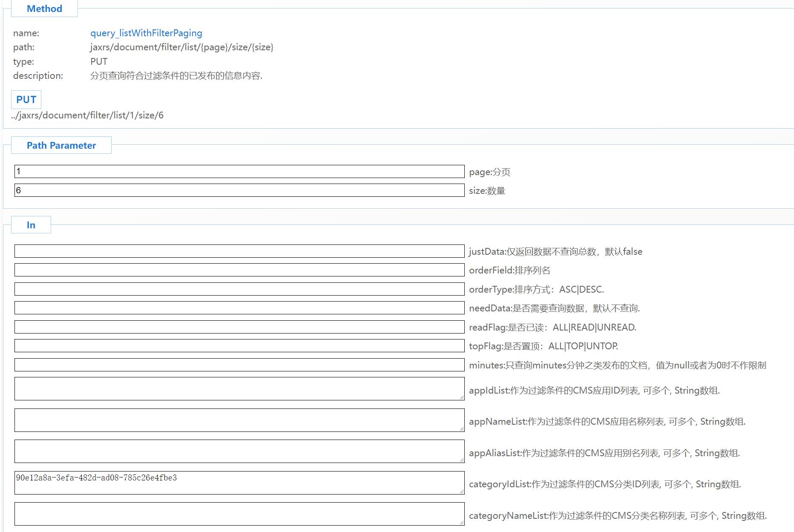The height and width of the screenshot is (532, 794).
Task: Click the appNameList resize handle
Action: (x=462, y=429)
